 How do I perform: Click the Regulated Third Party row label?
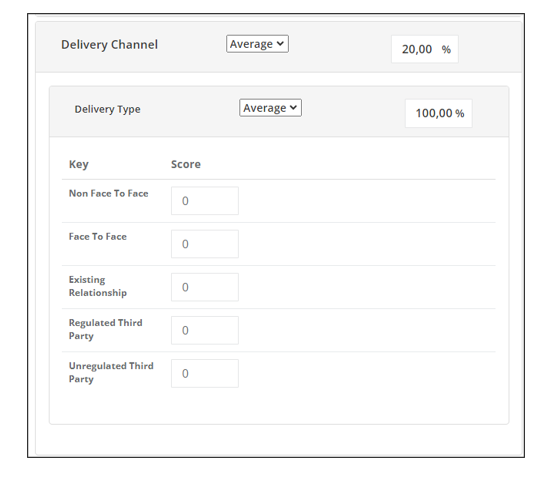coord(106,329)
